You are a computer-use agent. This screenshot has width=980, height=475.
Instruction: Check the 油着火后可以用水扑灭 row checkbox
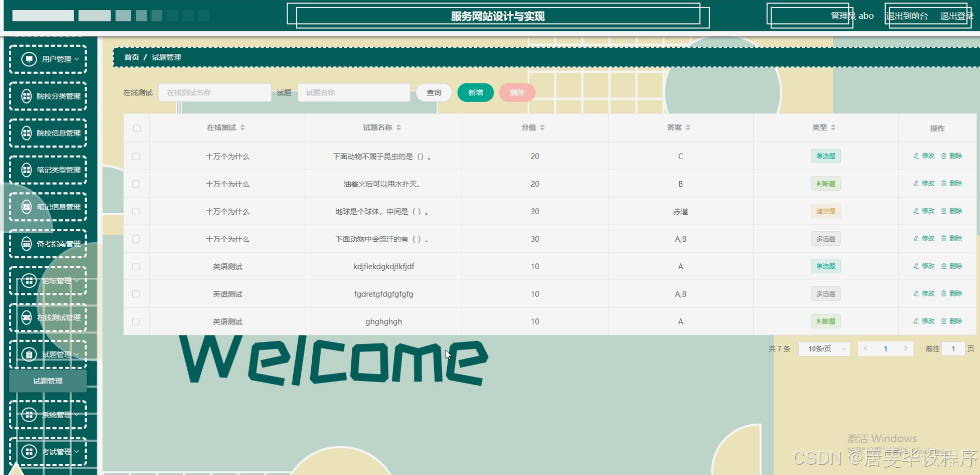136,184
